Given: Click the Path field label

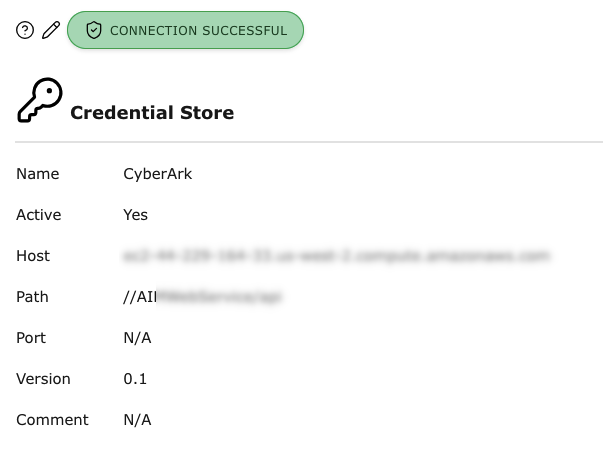Looking at the screenshot, I should click(32, 297).
